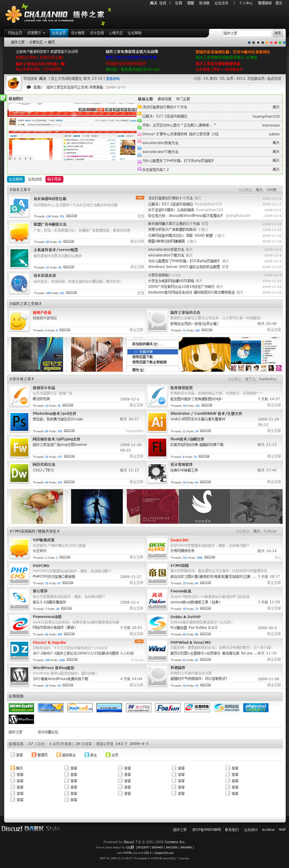The height and width of the screenshot is (868, 289).
Task: Open the Dreamweaver Dw forum icon
Action: pos(19,473)
